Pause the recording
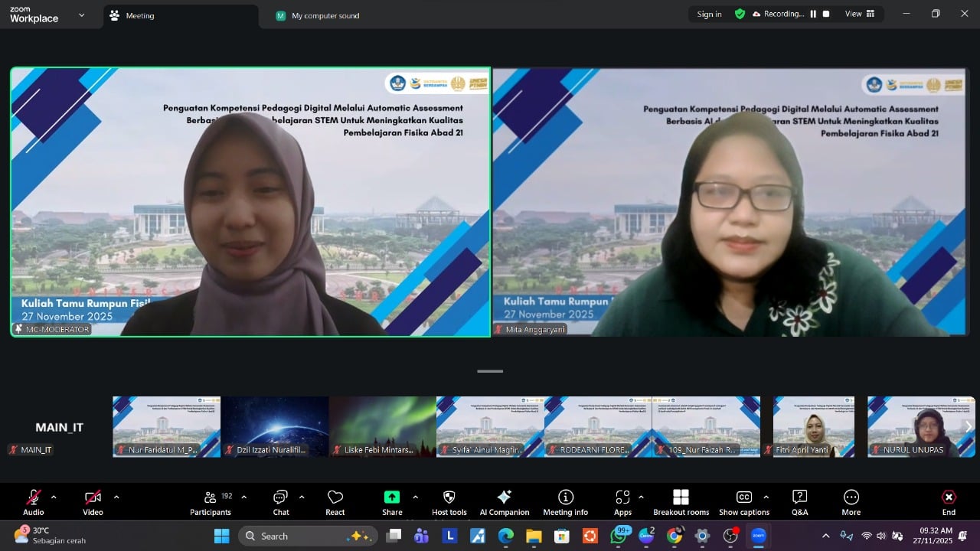980x551 pixels. (x=813, y=14)
